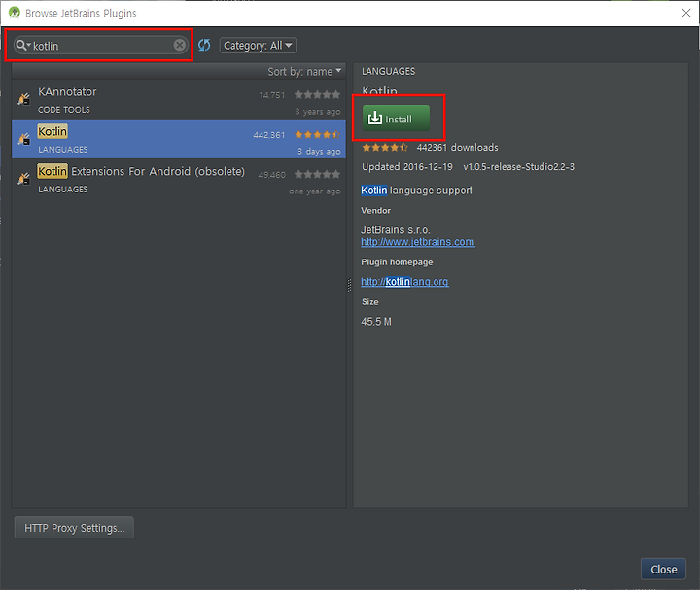The width and height of the screenshot is (700, 590).
Task: Click the Kotlin row star rating
Action: point(317,134)
